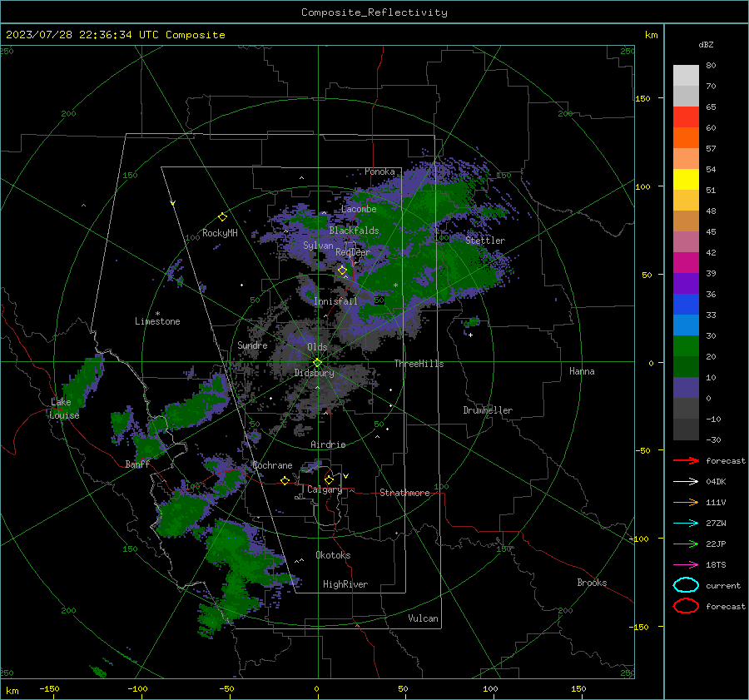The height and width of the screenshot is (700, 749).
Task: Click yellow diamond marker above Calgary
Action: coord(329,479)
